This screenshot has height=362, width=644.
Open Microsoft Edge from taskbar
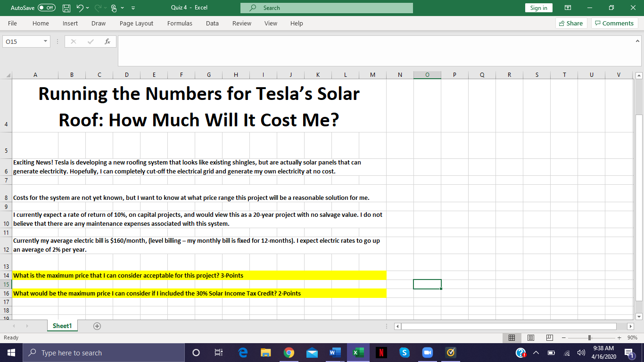[x=243, y=353]
